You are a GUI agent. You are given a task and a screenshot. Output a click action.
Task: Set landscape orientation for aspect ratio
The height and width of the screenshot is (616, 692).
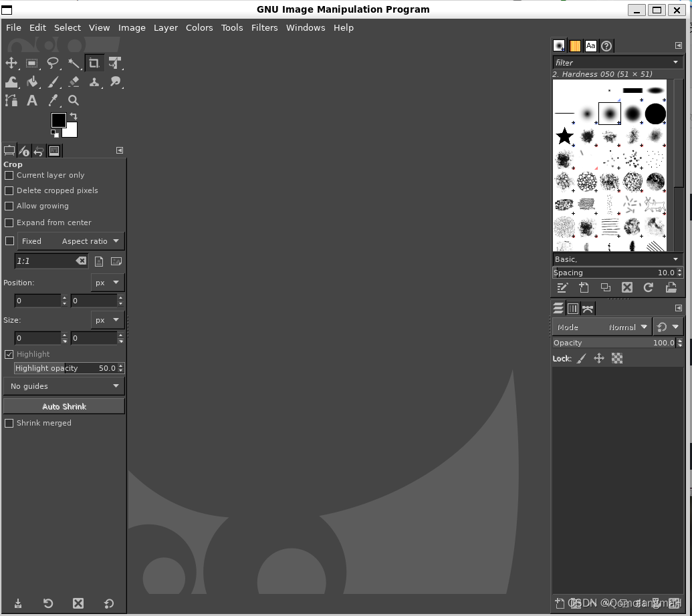click(x=116, y=261)
